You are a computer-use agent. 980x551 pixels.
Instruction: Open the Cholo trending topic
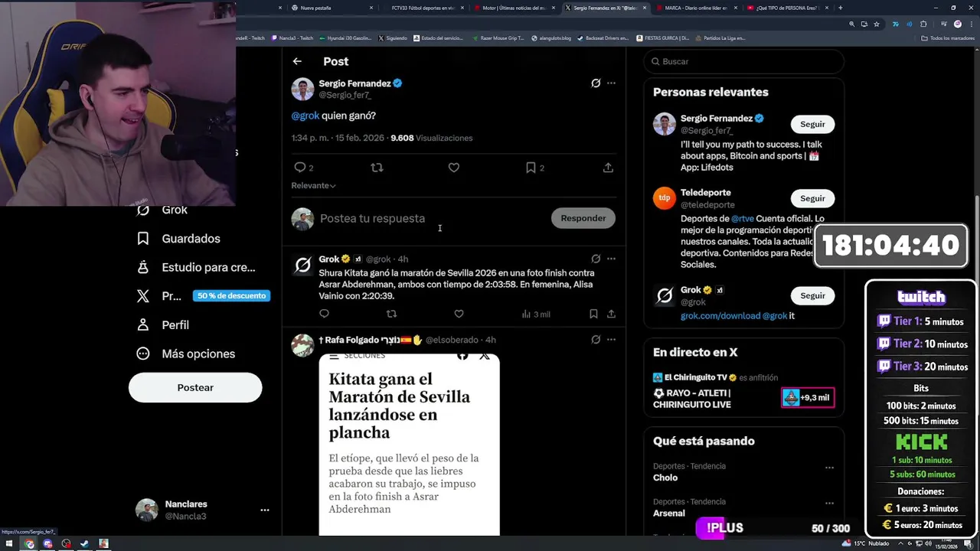pos(665,478)
